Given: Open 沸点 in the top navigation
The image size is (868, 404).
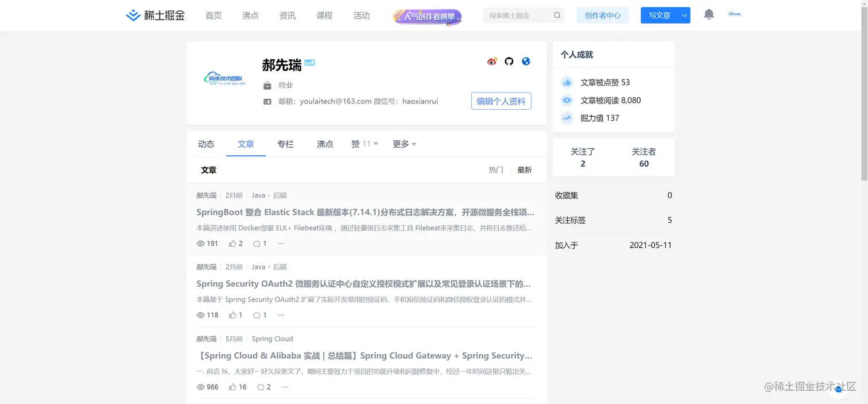Looking at the screenshot, I should (x=250, y=16).
